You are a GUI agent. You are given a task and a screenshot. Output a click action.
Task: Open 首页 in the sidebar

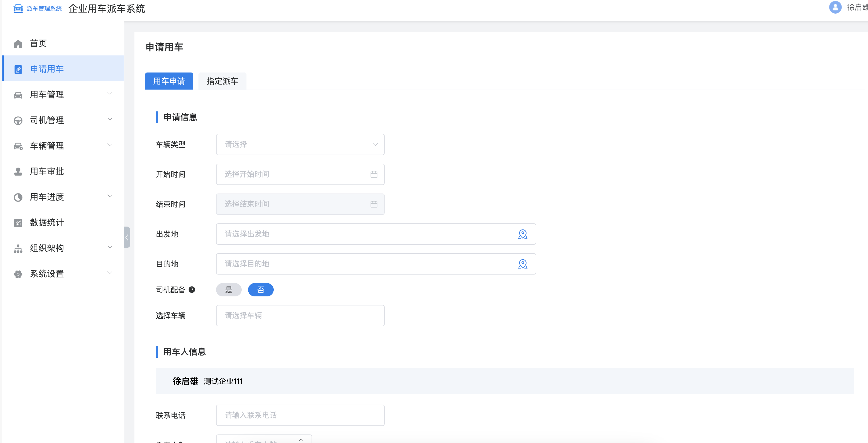point(63,43)
